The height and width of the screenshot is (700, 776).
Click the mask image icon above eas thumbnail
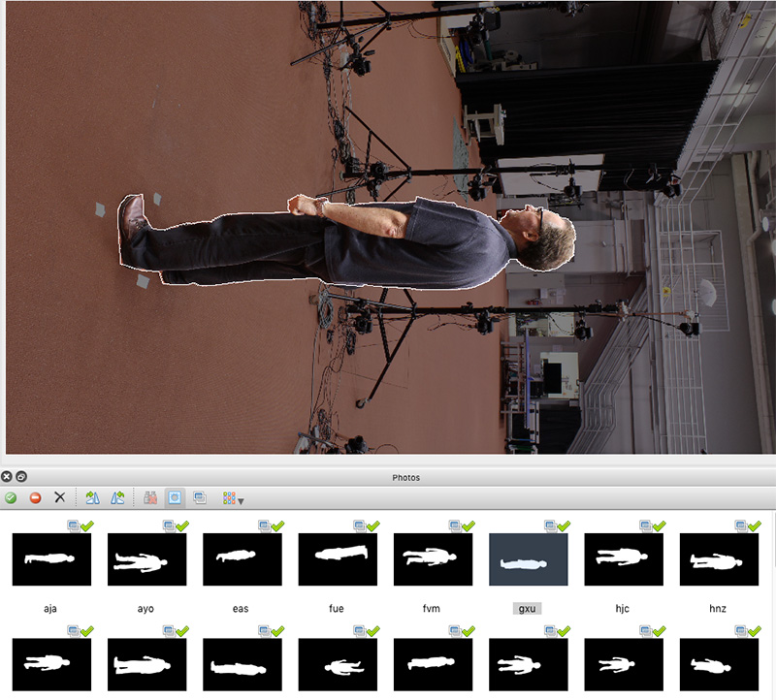(265, 525)
